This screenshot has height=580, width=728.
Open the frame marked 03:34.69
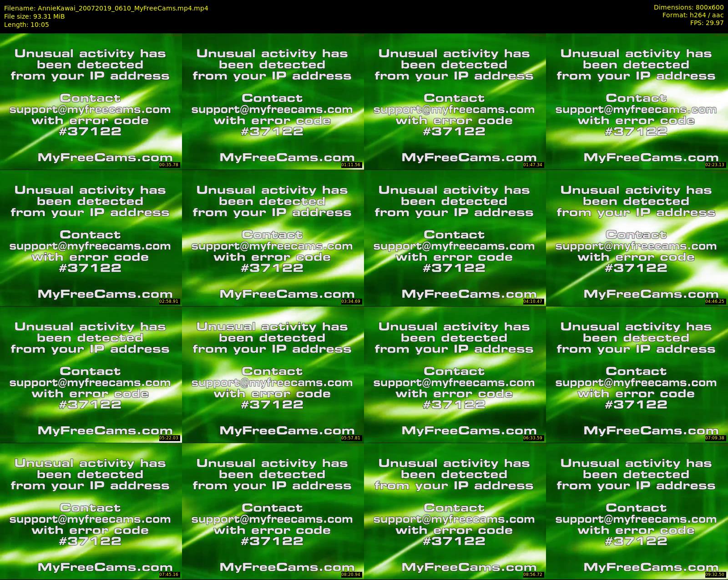[x=273, y=238]
